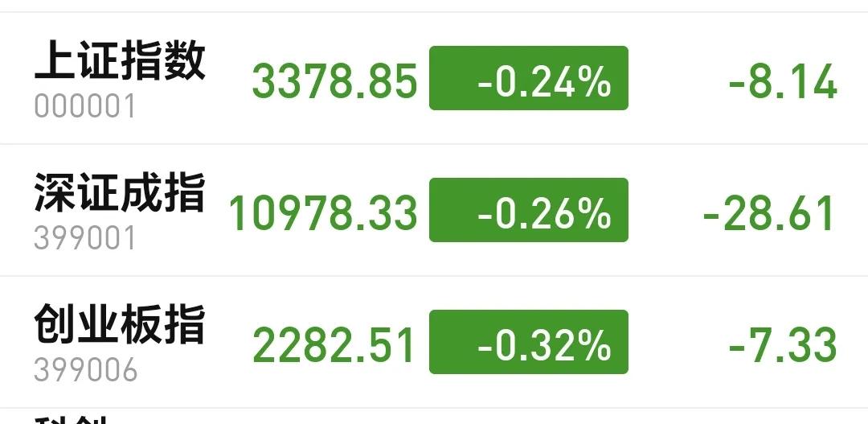Select stock code 000001
This screenshot has height=424, width=868.
click(84, 106)
